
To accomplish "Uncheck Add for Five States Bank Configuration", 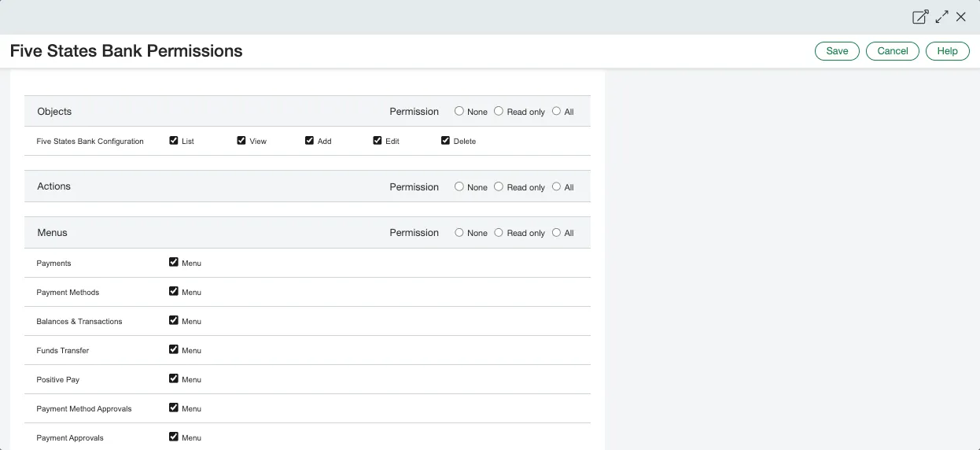I will (310, 140).
